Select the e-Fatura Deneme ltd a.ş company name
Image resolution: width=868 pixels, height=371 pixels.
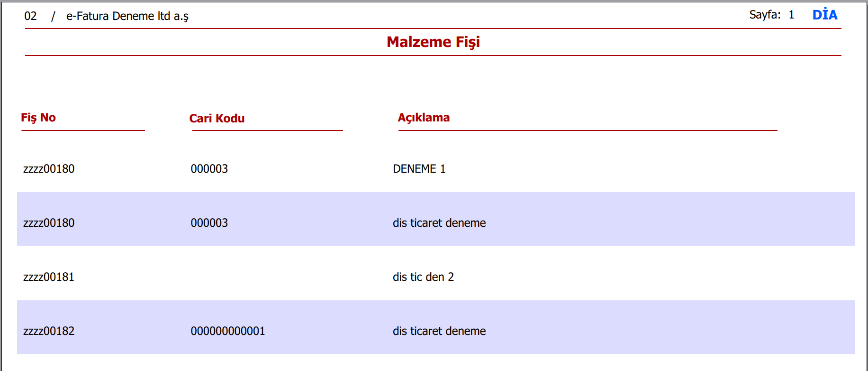[x=127, y=16]
